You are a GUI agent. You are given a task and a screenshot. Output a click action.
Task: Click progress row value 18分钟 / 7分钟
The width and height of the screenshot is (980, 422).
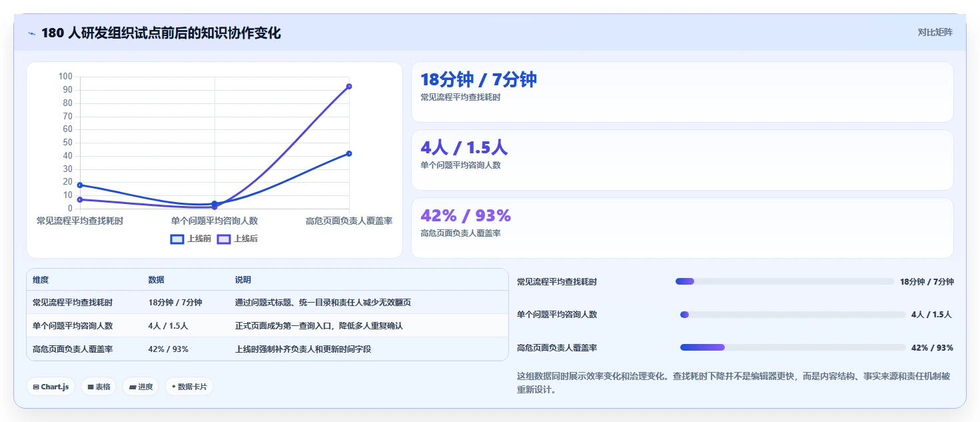pyautogui.click(x=927, y=282)
